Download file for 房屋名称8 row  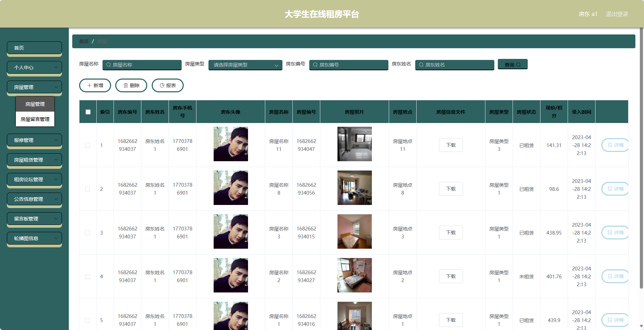[451, 189]
